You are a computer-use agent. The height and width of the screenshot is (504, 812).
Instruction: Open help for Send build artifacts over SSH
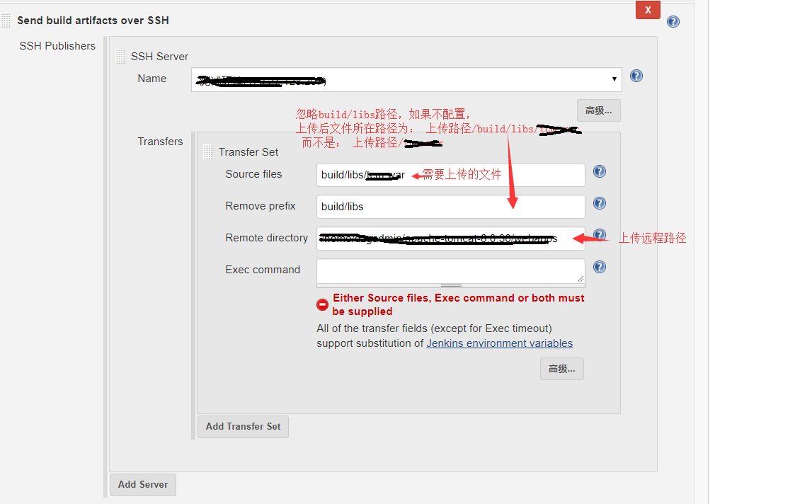point(673,21)
